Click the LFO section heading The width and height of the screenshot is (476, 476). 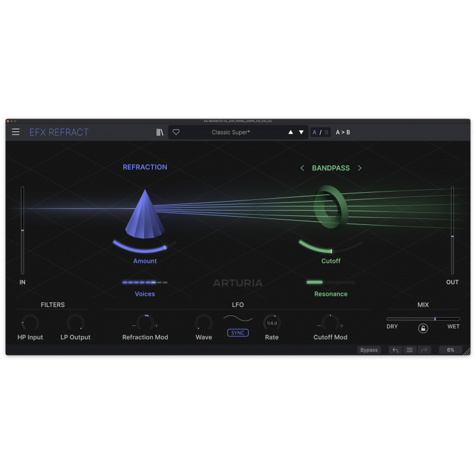pos(237,305)
